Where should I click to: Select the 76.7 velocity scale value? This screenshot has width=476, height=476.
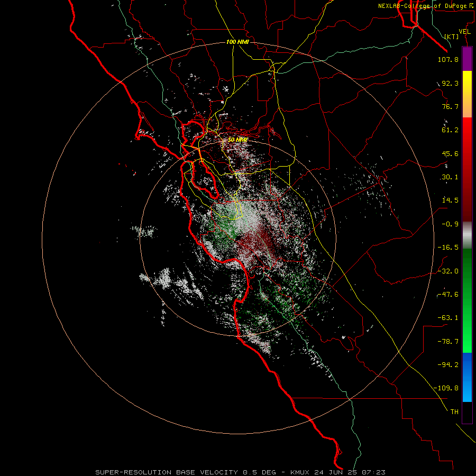(x=450, y=106)
